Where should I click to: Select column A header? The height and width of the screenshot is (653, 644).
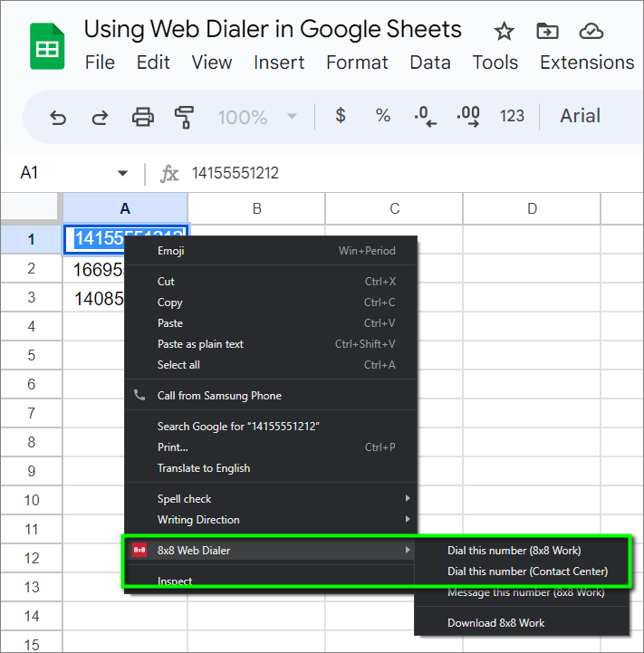point(125,208)
